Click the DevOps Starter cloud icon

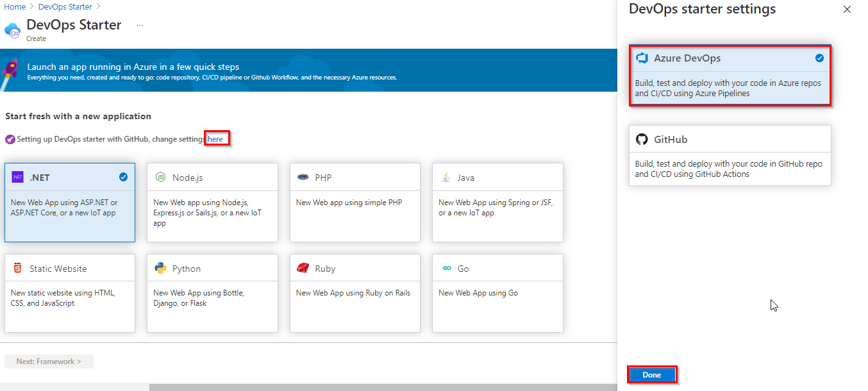(13, 30)
